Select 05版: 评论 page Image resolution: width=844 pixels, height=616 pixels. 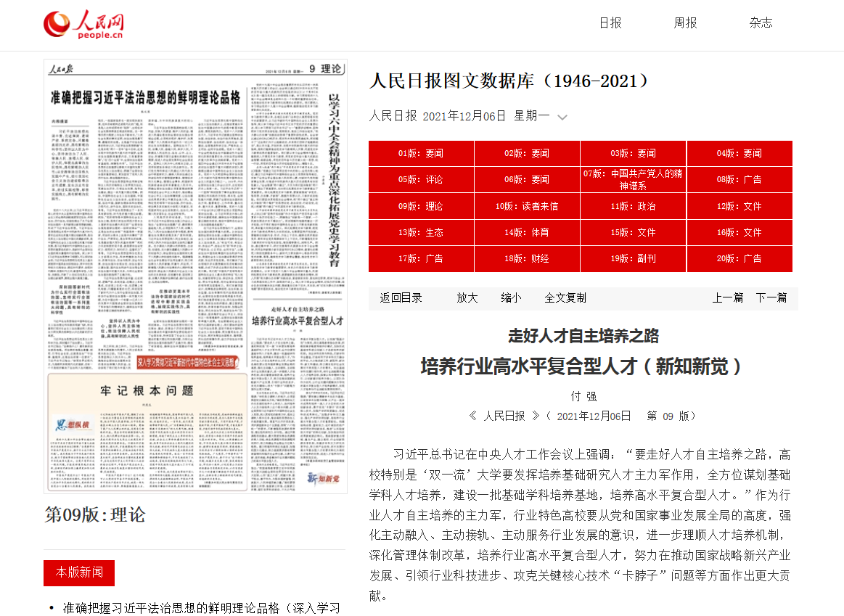coord(421,180)
